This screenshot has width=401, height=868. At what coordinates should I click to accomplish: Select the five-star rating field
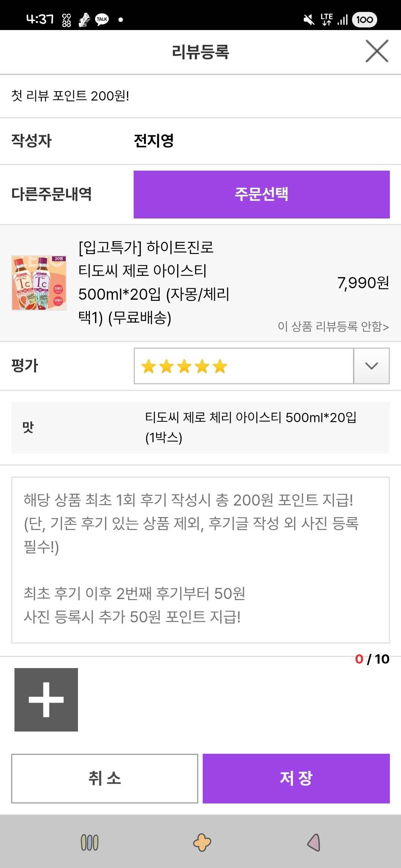[x=244, y=366]
